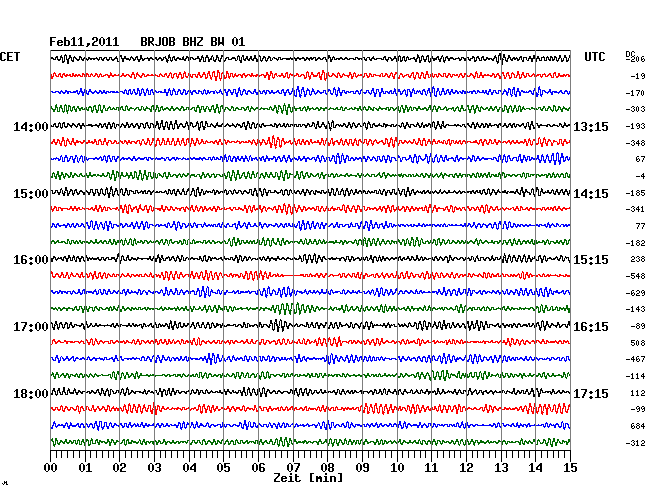Select the 14:00 CET row label

click(31, 126)
